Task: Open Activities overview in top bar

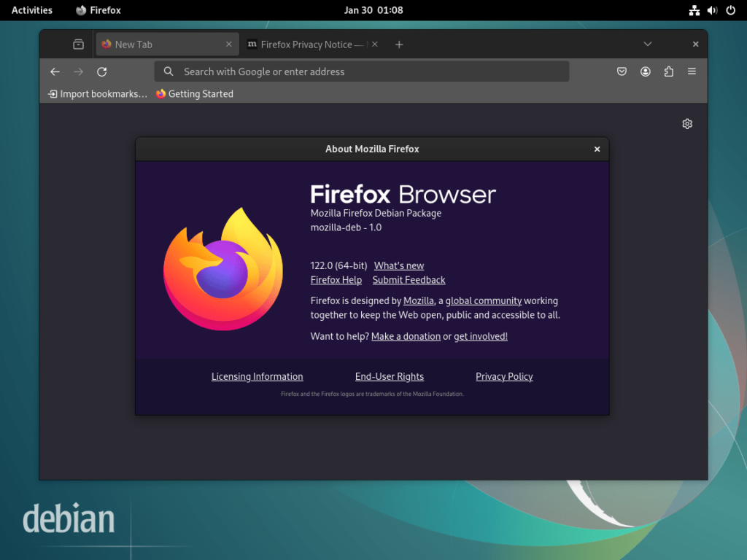Action: [32, 10]
